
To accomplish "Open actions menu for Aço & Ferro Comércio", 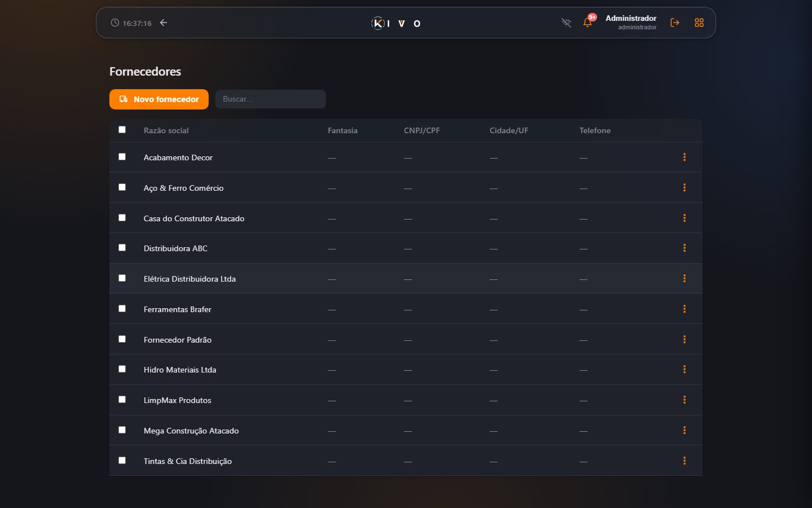I will pyautogui.click(x=685, y=187).
